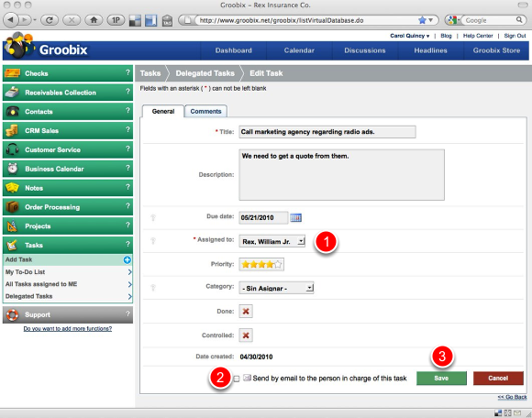
Task: Click in the Title input field
Action: (327, 132)
